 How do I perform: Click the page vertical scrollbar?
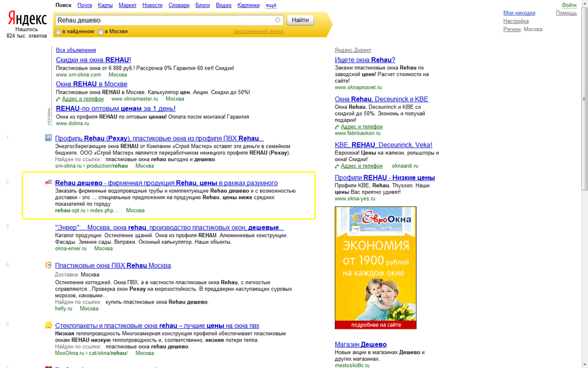pos(584,99)
